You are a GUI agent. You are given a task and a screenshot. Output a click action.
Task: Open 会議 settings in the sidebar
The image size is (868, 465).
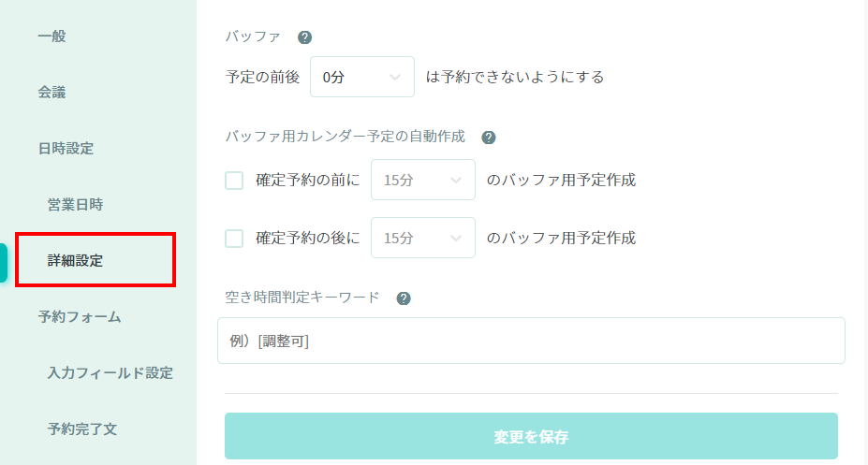tap(52, 93)
